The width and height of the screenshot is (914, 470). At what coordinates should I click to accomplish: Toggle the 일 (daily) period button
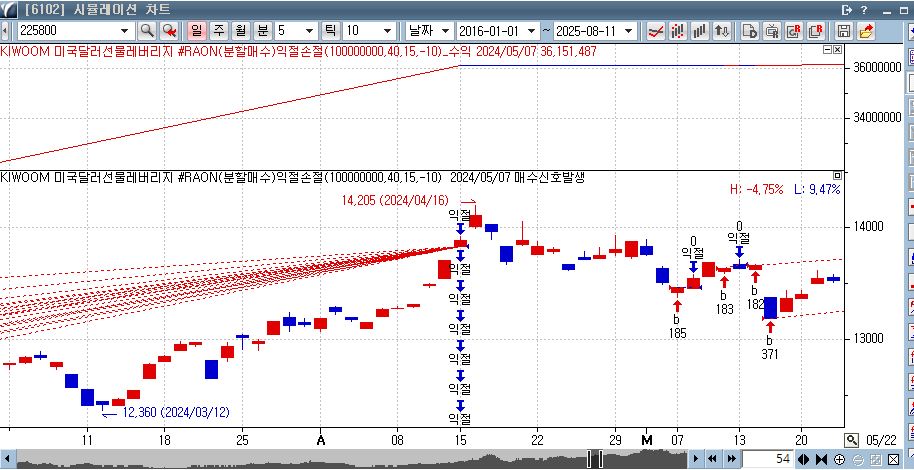coord(197,31)
